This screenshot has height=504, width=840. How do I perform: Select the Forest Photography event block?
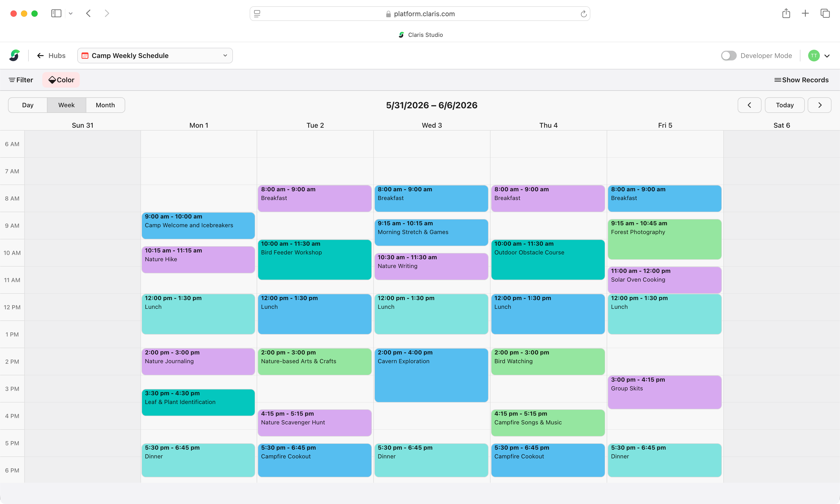[664, 239]
